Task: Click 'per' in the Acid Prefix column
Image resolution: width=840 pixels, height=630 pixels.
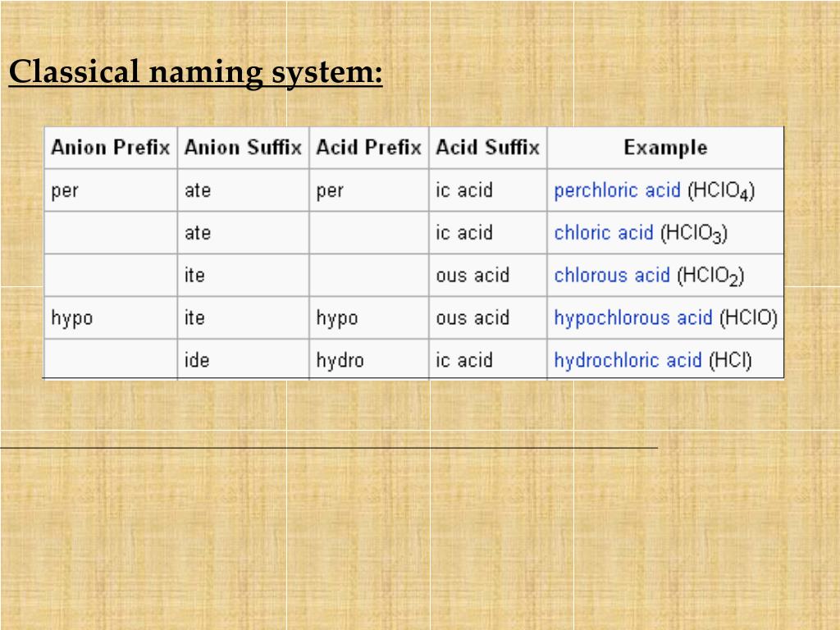Action: coord(330,190)
